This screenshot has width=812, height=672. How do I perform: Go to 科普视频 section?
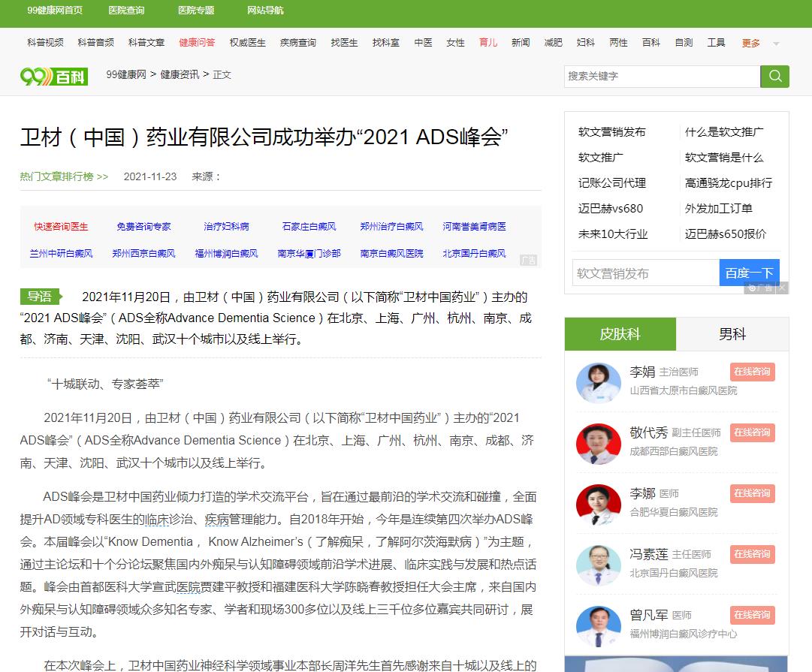click(46, 43)
